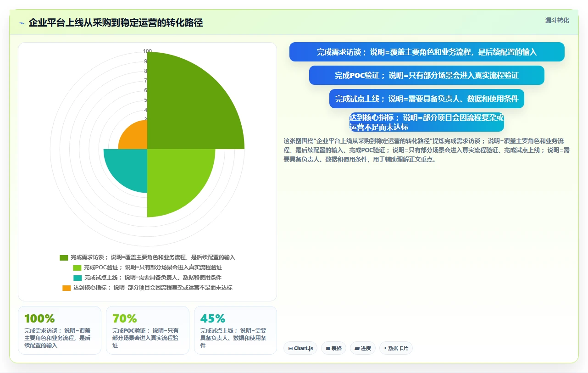The width and height of the screenshot is (588, 373).
Task: Click legend text 完成POC验证 under the chart
Action: click(153, 267)
